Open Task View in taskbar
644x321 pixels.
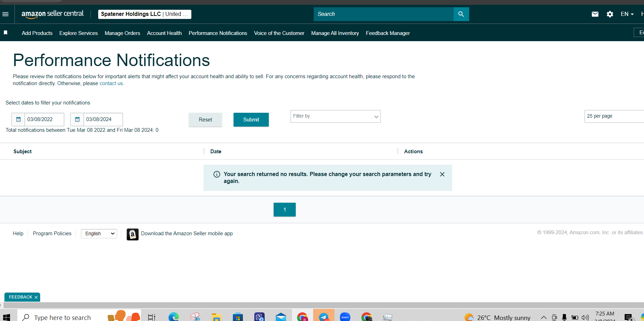pos(152,317)
